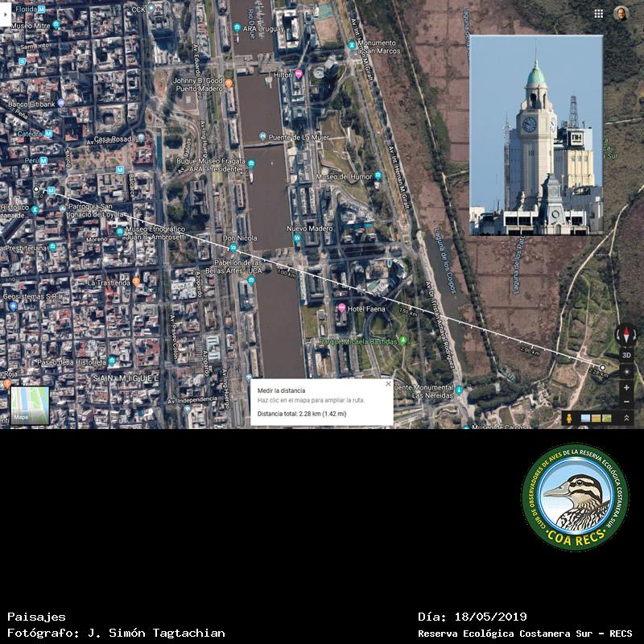Click the compass to reset north
Viewport: 644px width, 644px height.
point(626,335)
